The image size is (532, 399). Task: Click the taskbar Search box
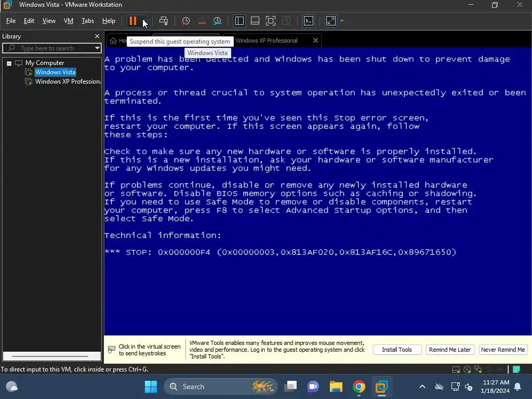pyautogui.click(x=220, y=387)
